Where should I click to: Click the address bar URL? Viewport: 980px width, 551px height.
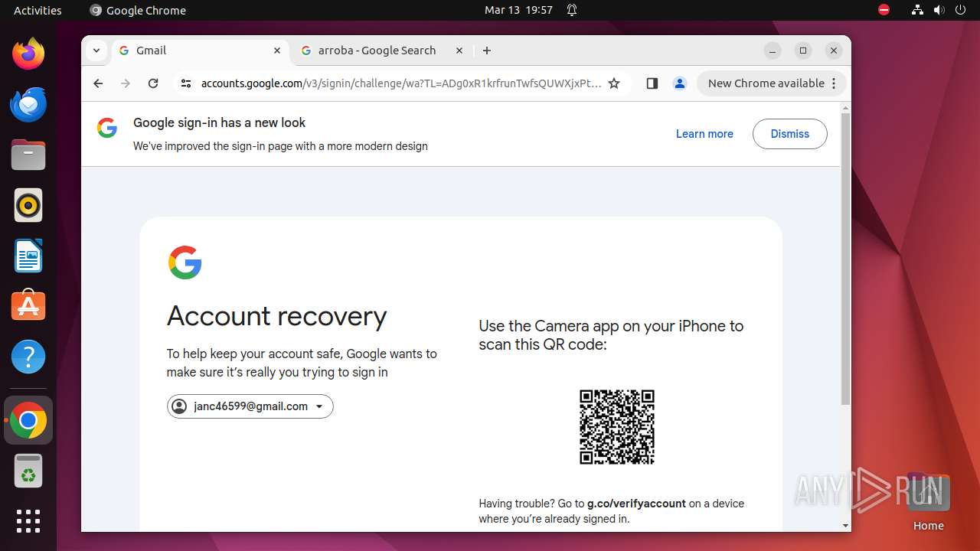401,83
